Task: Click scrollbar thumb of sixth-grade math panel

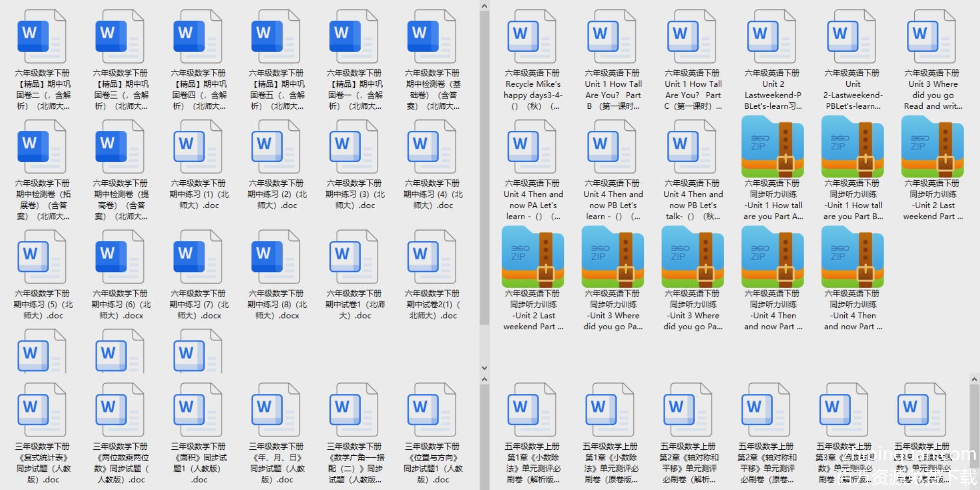Action: pos(484,167)
